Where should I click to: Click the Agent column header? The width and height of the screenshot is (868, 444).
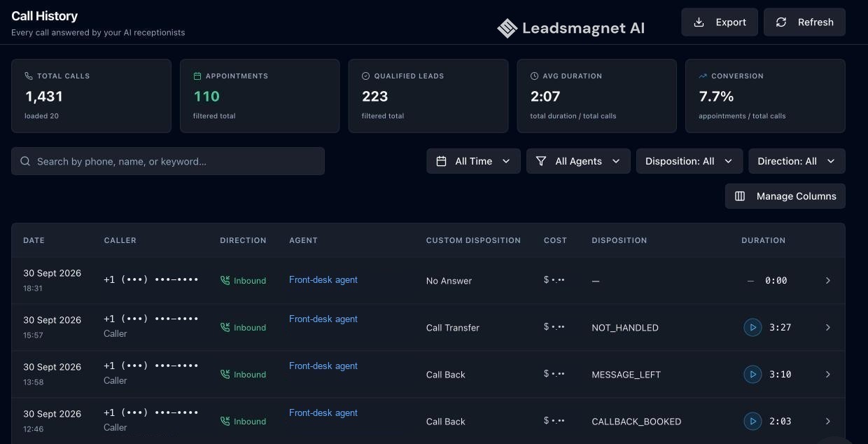(x=303, y=240)
